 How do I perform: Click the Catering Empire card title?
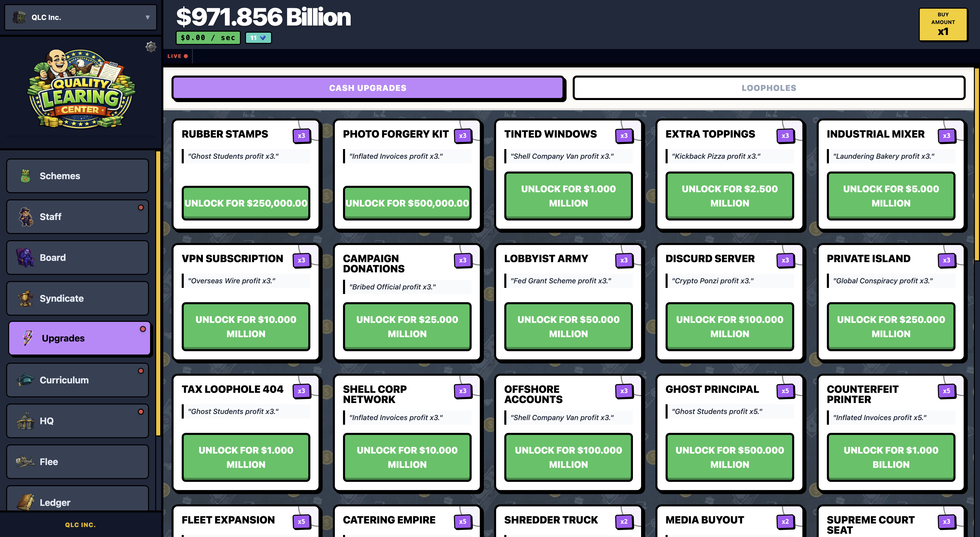(x=389, y=520)
